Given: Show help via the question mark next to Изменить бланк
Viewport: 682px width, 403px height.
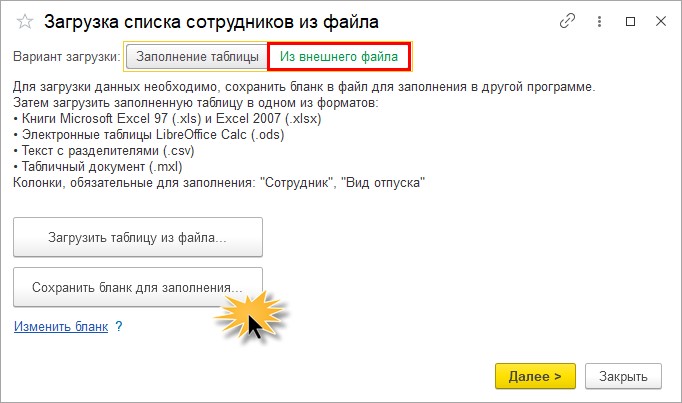Looking at the screenshot, I should pos(119,326).
